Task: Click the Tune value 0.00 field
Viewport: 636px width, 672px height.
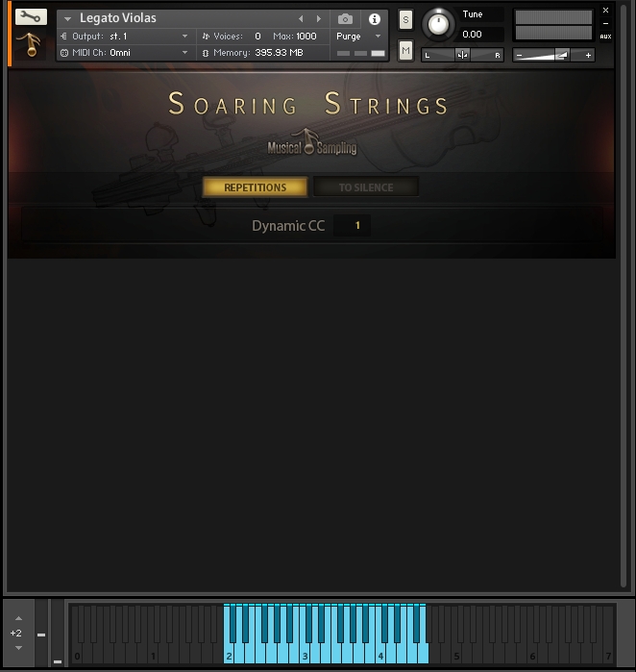Action: pyautogui.click(x=480, y=35)
